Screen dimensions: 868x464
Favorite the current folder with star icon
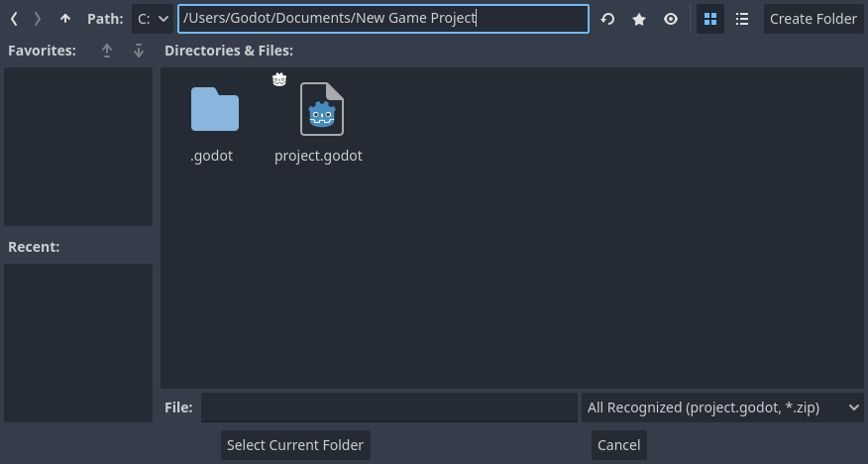[639, 19]
